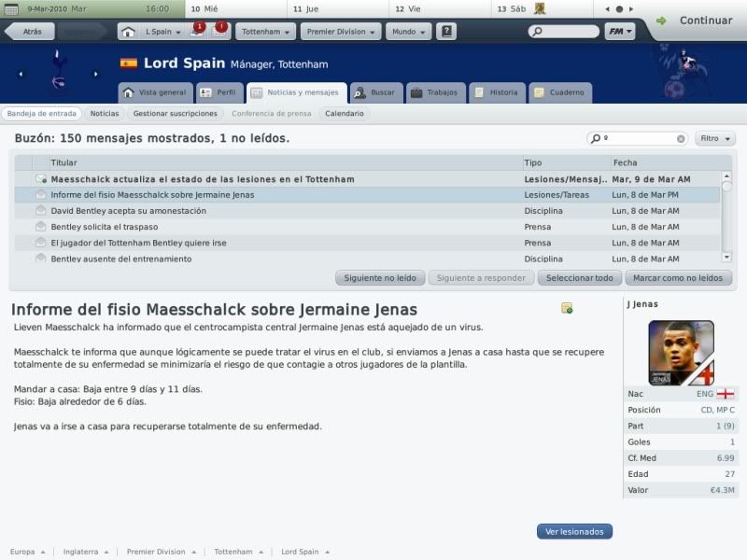
Task: Open the Calendario sub-tab
Action: [344, 114]
